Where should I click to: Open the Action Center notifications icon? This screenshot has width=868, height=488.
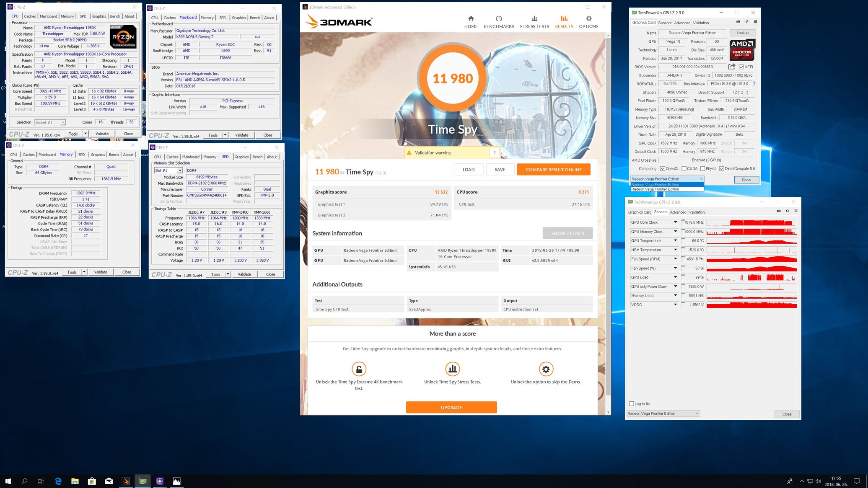[x=857, y=481]
